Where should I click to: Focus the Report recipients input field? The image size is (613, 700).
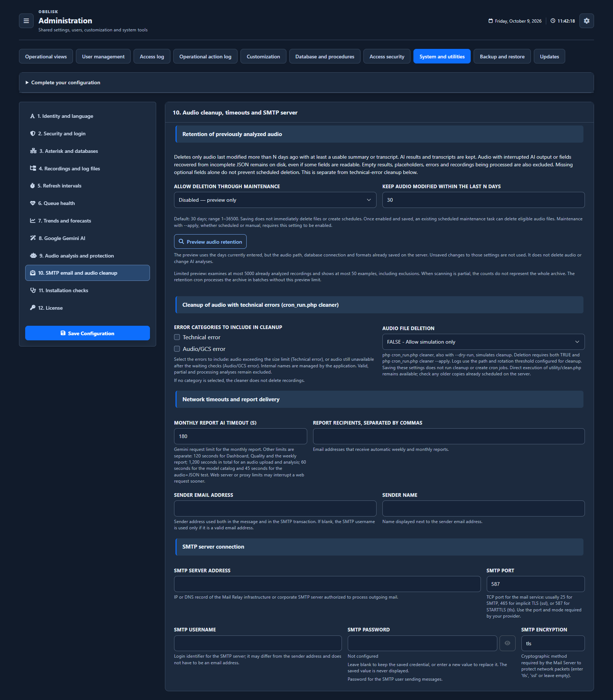click(449, 436)
